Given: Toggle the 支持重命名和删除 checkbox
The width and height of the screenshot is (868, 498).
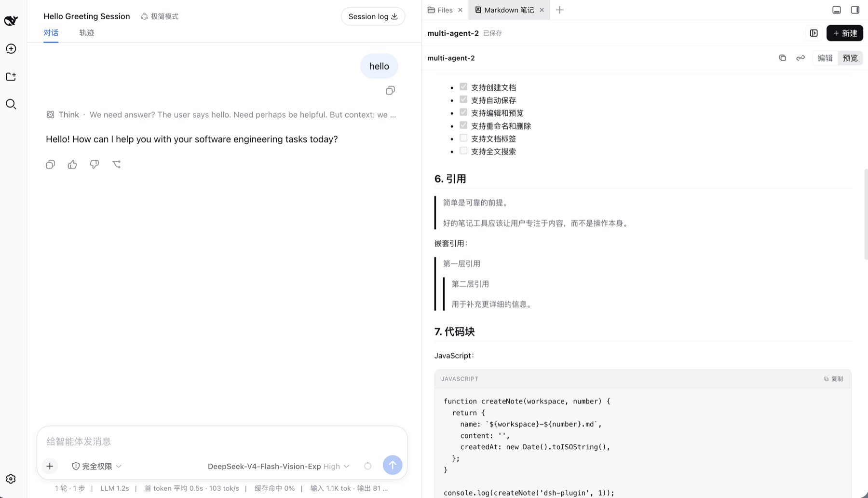Looking at the screenshot, I should click(x=463, y=125).
